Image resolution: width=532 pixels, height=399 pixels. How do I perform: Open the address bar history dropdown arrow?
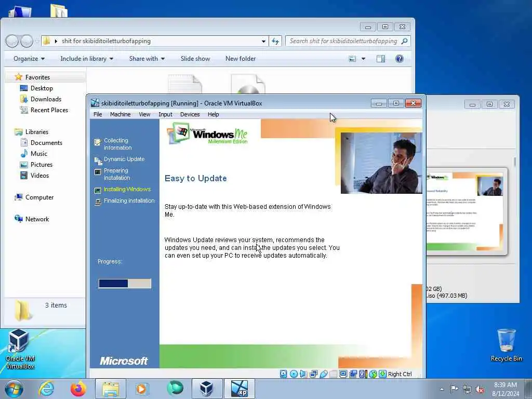pyautogui.click(x=263, y=41)
